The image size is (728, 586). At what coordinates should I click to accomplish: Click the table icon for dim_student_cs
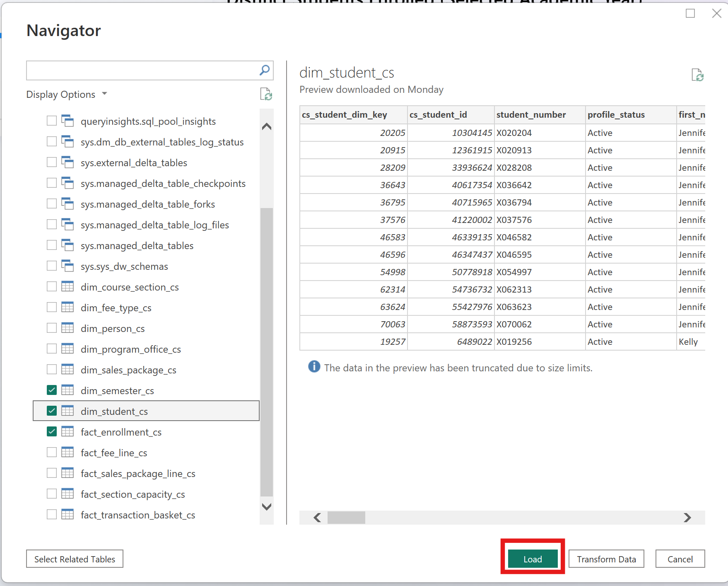pyautogui.click(x=67, y=411)
